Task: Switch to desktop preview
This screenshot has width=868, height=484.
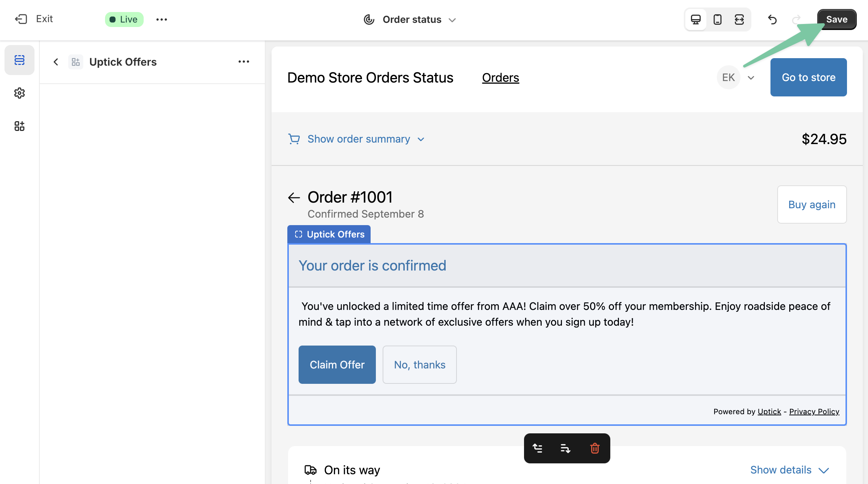Action: [696, 20]
